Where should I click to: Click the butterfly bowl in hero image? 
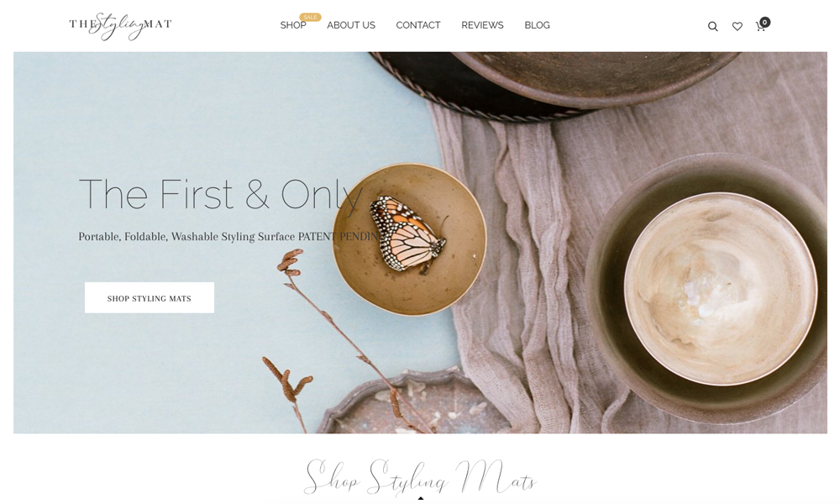click(410, 239)
